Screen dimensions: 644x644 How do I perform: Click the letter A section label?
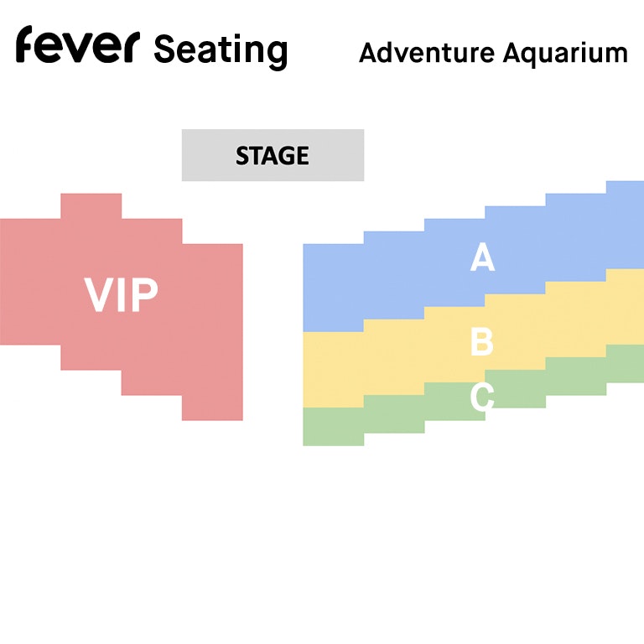[x=481, y=257]
